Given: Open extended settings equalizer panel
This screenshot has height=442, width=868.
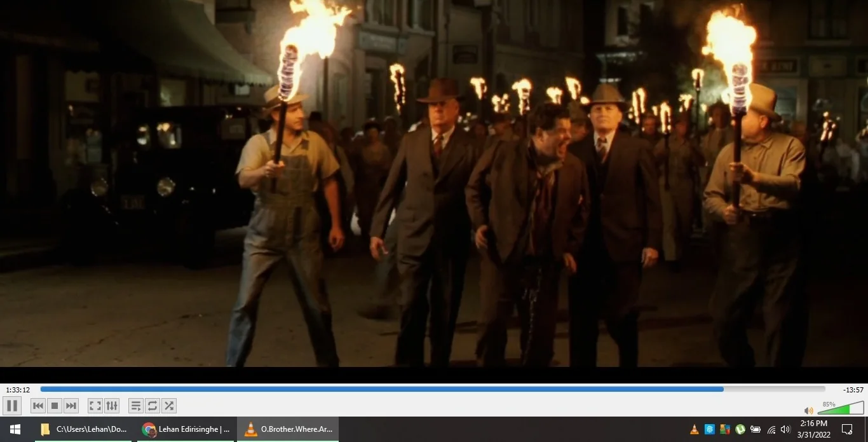Looking at the screenshot, I should (x=111, y=406).
